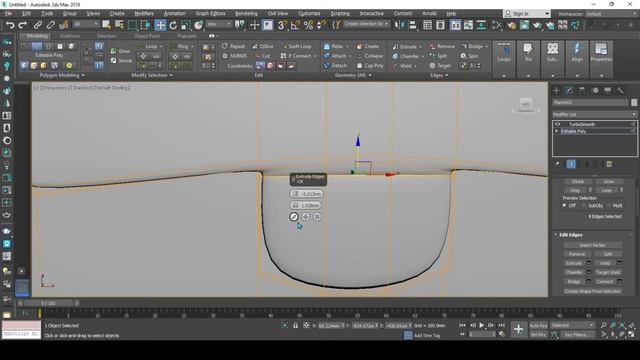Click Create Shape From Selection button

(x=593, y=291)
